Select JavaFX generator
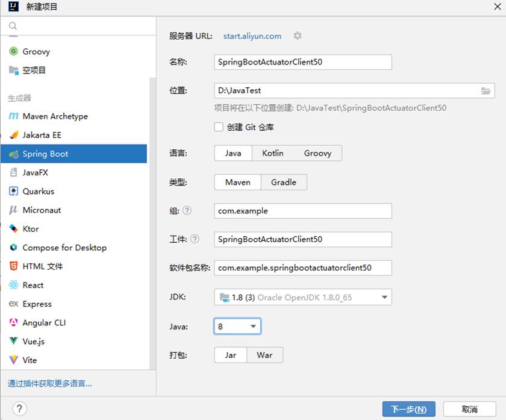Viewport: 506px width, 420px height. (x=73, y=172)
